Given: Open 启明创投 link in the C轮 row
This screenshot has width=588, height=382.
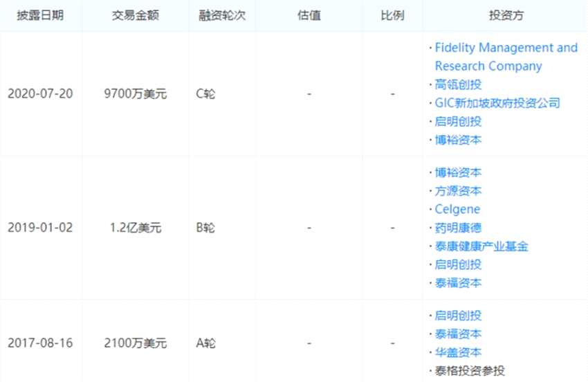Looking at the screenshot, I should (x=458, y=121).
